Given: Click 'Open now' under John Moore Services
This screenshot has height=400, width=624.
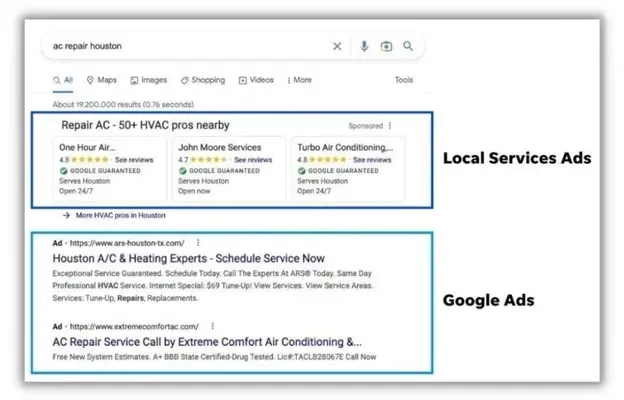Looking at the screenshot, I should [x=194, y=191].
